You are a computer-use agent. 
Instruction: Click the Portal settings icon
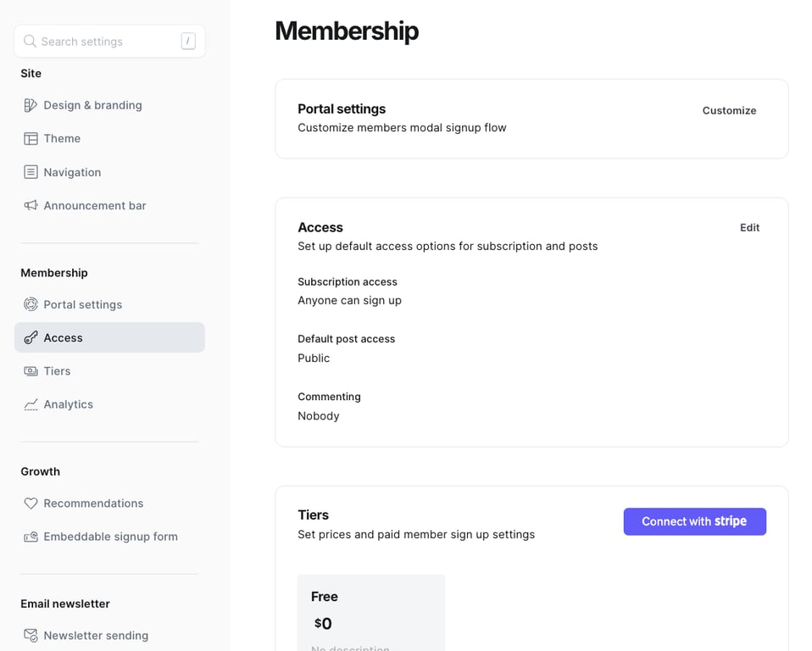point(31,304)
